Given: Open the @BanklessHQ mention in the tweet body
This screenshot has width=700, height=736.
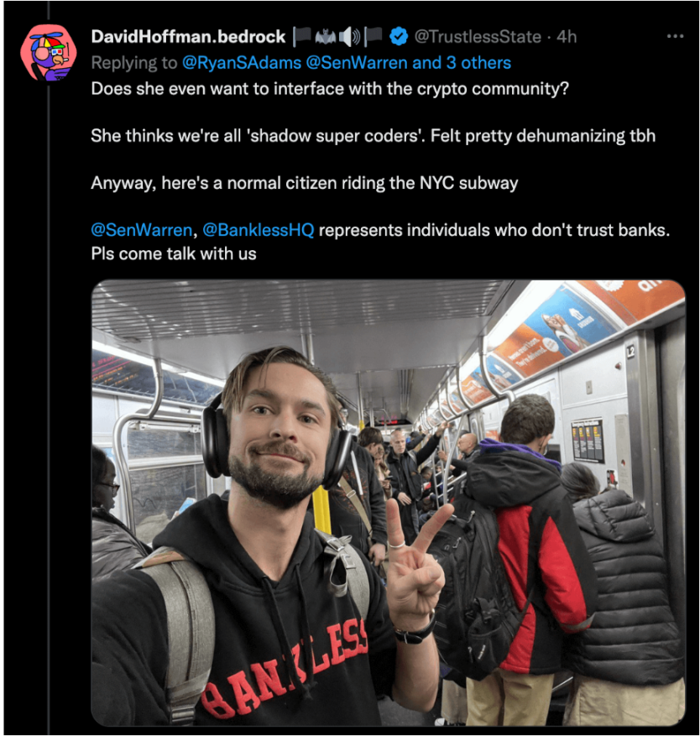Looking at the screenshot, I should [259, 229].
